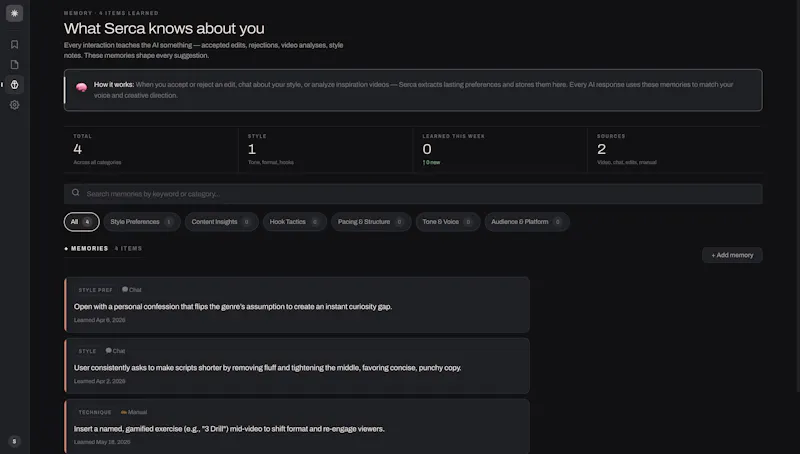This screenshot has width=800, height=454.
Task: Click the 'Learned Apr 6' date text
Action: [x=99, y=320]
